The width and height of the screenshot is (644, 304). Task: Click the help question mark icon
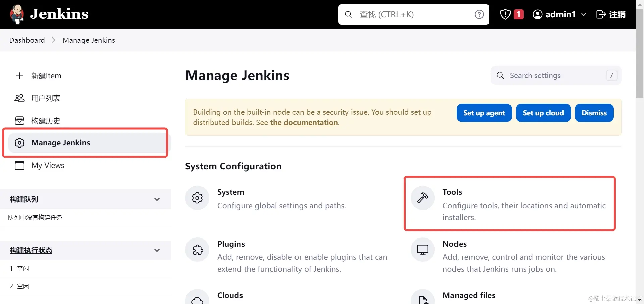[x=479, y=14]
